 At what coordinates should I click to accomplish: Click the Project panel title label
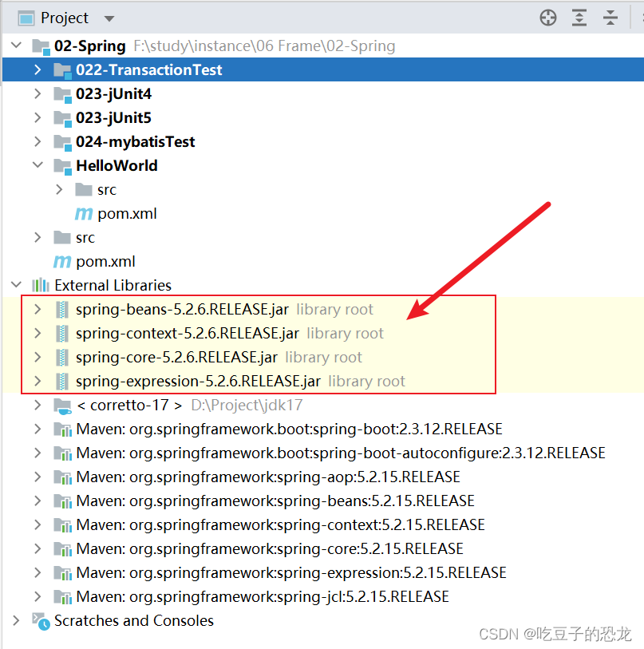click(x=65, y=18)
